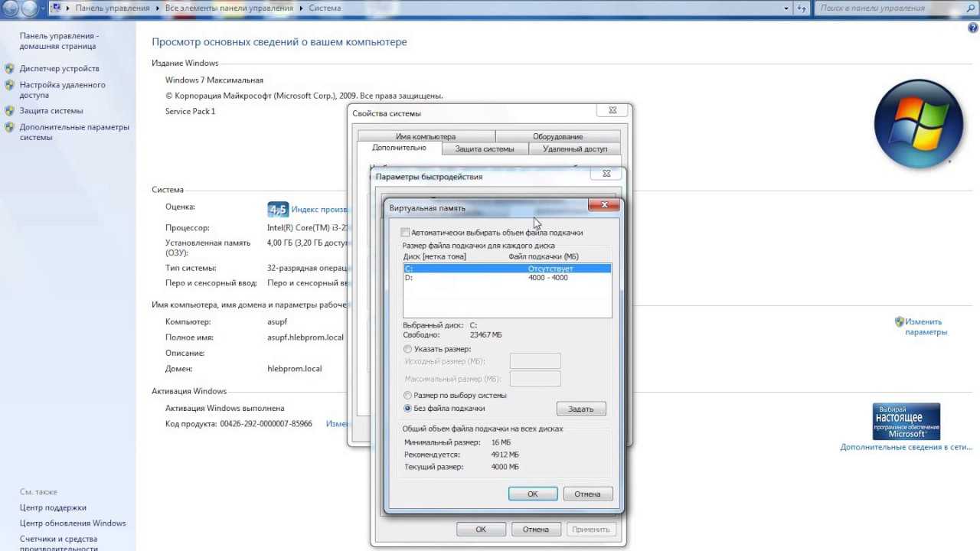Click the Счетчики и средства производительности link
Screen dimensions: 980x551
point(59,544)
